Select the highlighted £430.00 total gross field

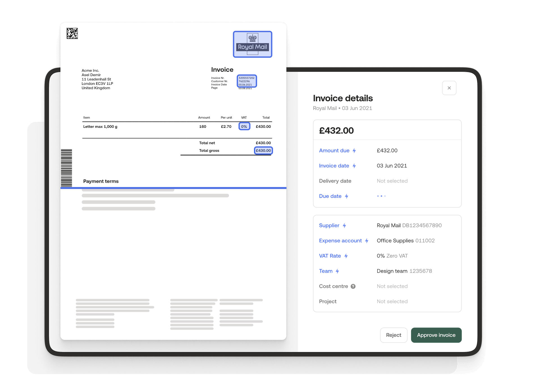point(263,151)
